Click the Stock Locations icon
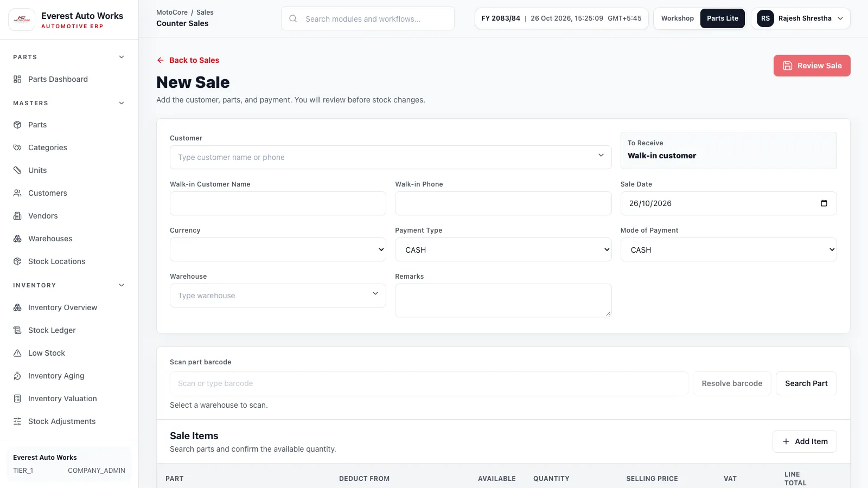The width and height of the screenshot is (868, 488). click(17, 261)
